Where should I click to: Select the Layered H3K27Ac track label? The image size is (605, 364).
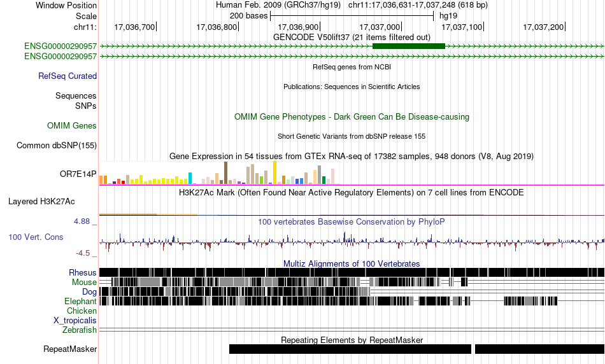tap(41, 201)
